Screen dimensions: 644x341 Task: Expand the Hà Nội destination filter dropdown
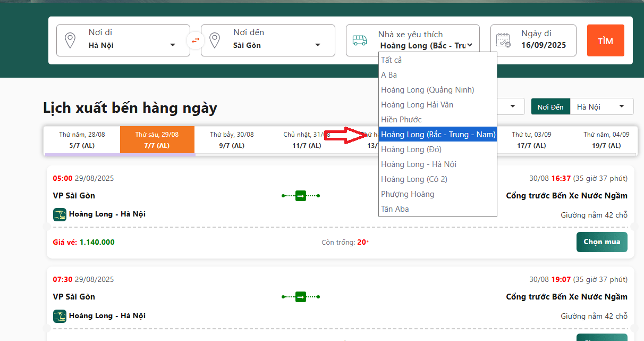pyautogui.click(x=601, y=106)
